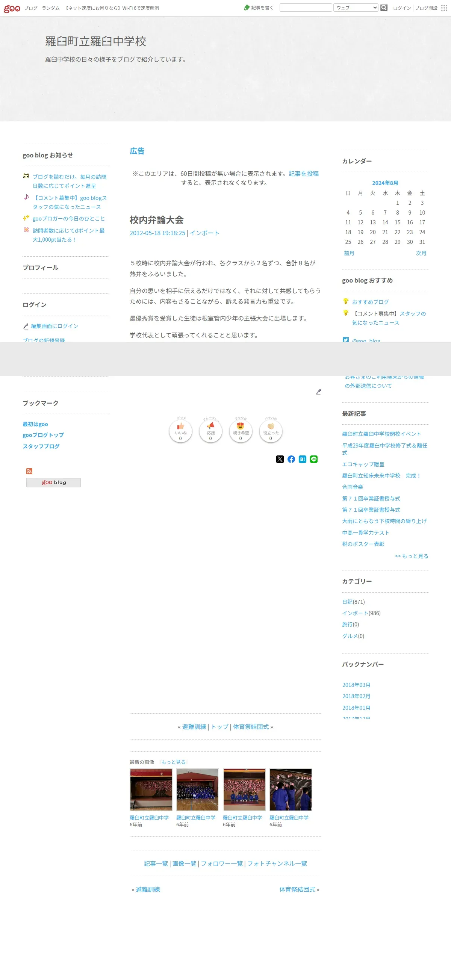Click the green pen icon beside 記事を書く
This screenshot has height=980, width=451.
247,8
